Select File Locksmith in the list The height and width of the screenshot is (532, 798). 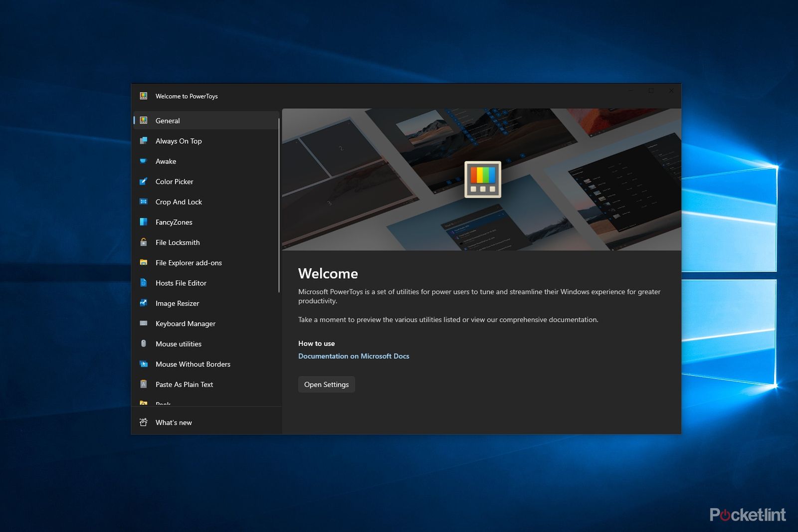[205, 242]
